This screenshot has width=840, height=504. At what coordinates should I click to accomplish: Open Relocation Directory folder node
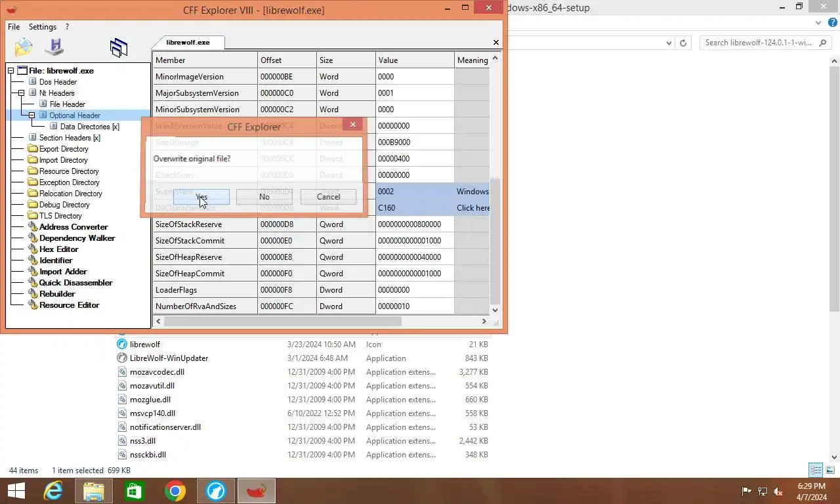71,194
